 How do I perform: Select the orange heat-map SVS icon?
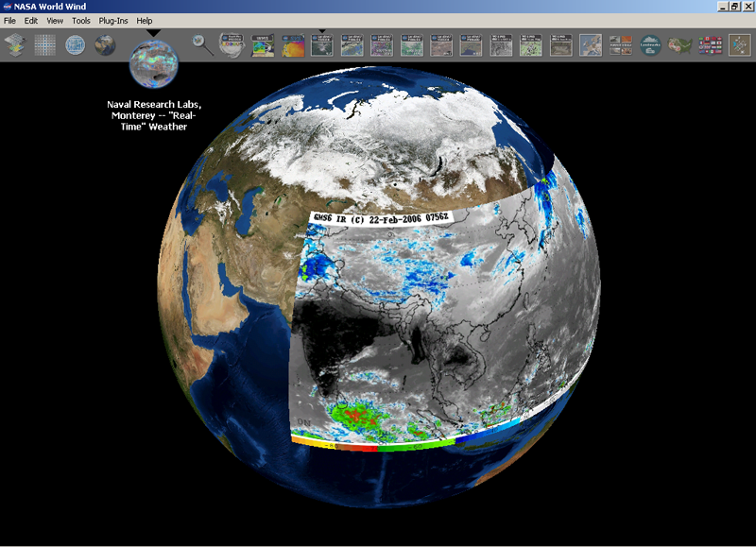click(293, 45)
